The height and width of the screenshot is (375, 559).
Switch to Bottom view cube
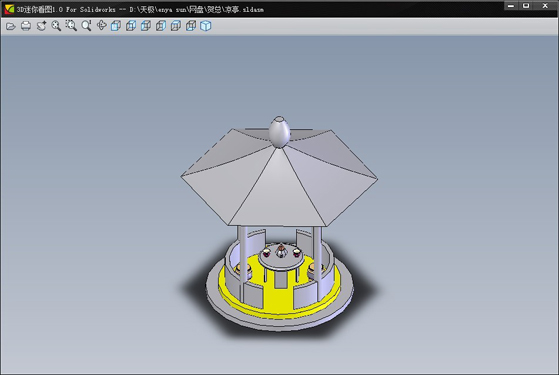point(191,26)
